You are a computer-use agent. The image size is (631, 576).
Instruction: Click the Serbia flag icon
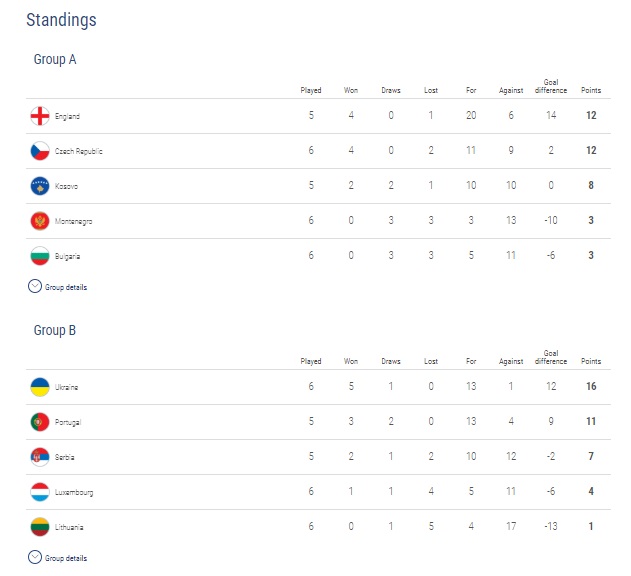pyautogui.click(x=40, y=457)
